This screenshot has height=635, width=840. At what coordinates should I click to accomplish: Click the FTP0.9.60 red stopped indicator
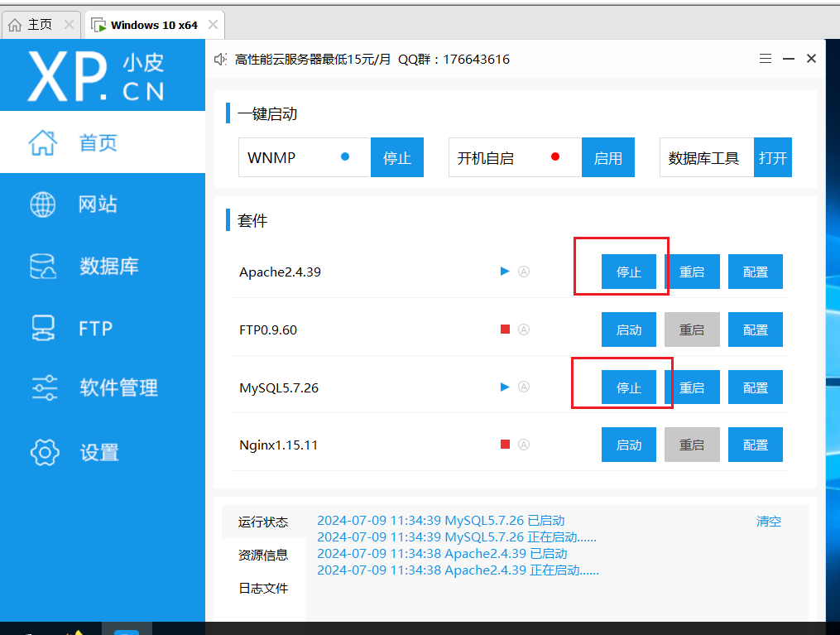(x=505, y=329)
